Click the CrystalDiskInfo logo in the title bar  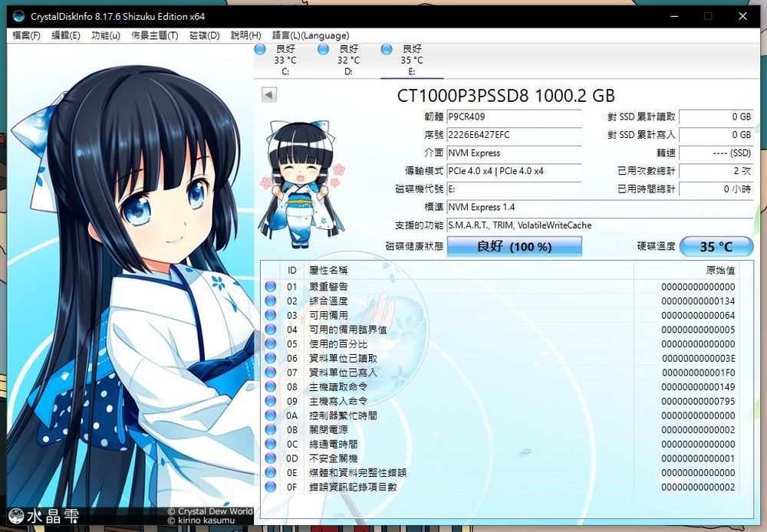pyautogui.click(x=18, y=15)
